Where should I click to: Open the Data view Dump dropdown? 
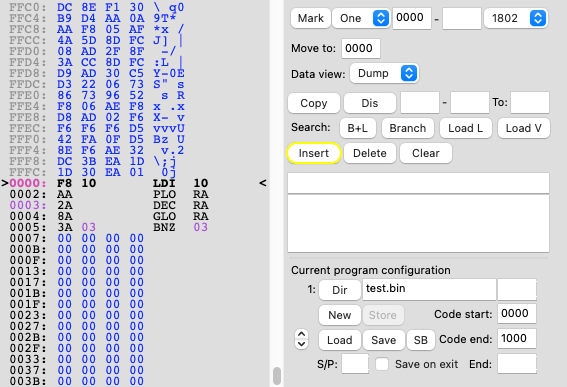point(384,73)
